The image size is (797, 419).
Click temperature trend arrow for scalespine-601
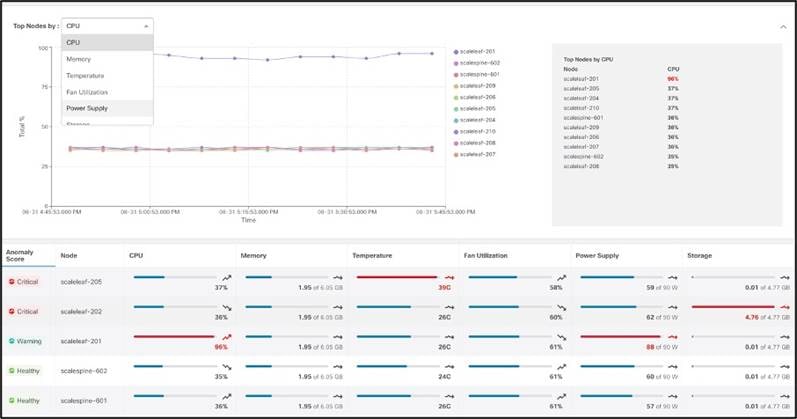point(449,396)
